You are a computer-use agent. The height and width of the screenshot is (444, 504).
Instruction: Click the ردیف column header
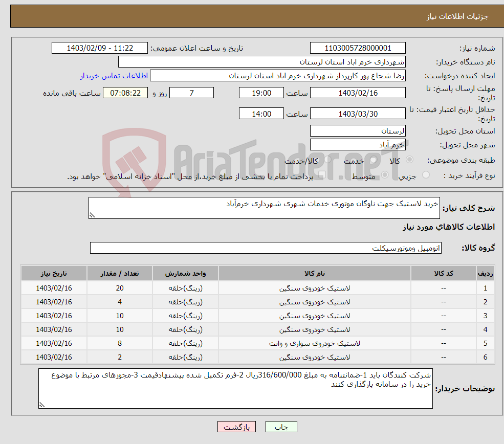[x=485, y=273]
